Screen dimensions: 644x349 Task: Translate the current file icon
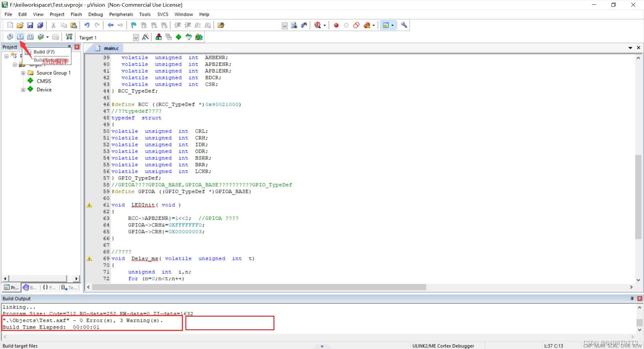(10, 37)
